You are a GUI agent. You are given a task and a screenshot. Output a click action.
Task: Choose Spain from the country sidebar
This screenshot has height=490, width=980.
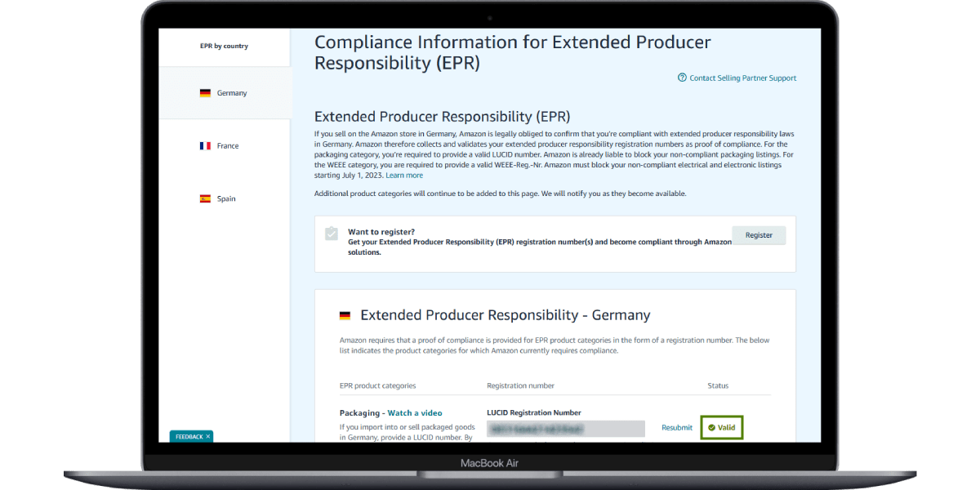pyautogui.click(x=226, y=198)
